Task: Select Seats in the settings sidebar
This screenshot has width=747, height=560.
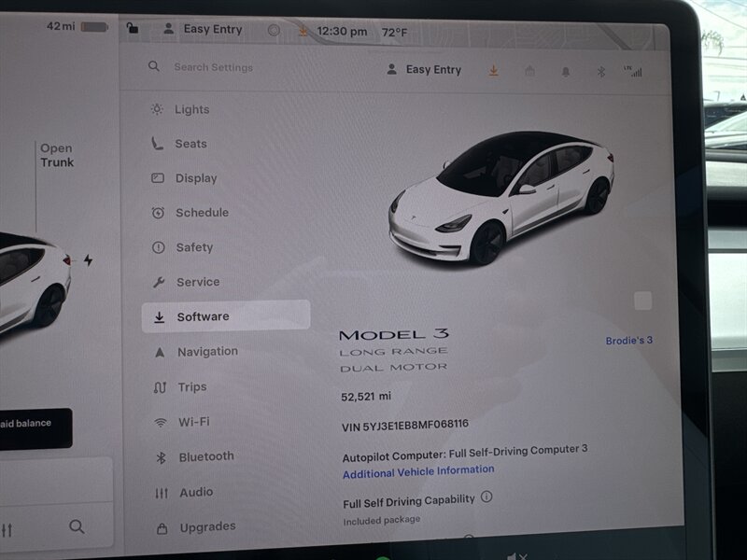Action: click(190, 144)
